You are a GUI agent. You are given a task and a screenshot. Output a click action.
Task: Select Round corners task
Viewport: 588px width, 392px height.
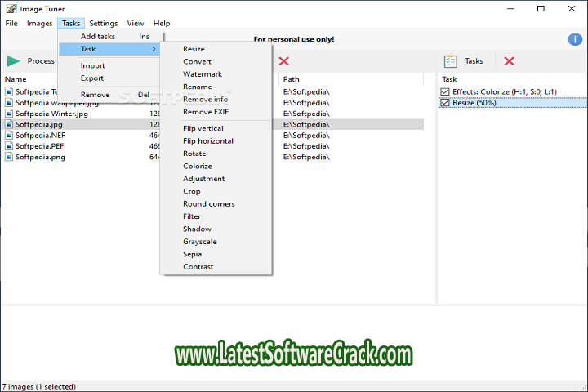(216, 203)
